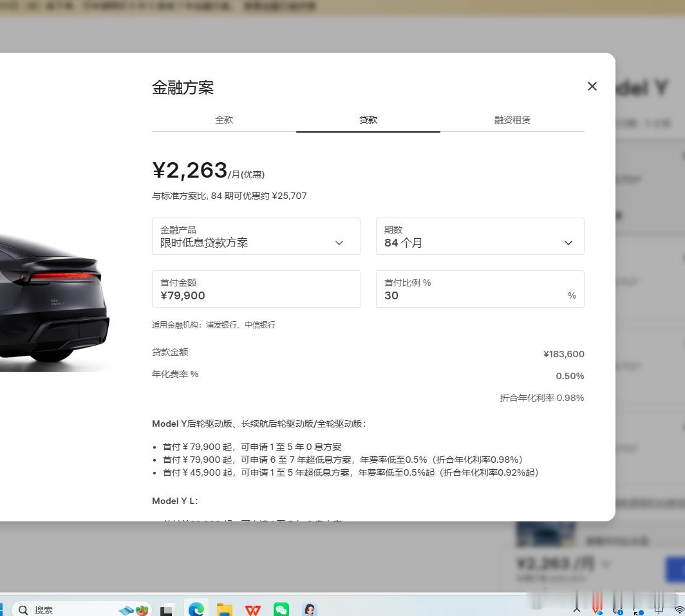Image resolution: width=685 pixels, height=616 pixels.
Task: Open the 融资租赁 tab
Action: tap(512, 120)
